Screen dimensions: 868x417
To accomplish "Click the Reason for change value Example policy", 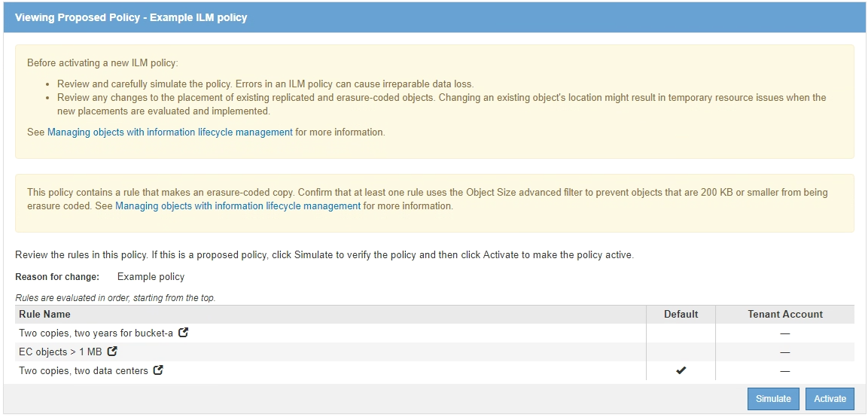I will [x=151, y=276].
